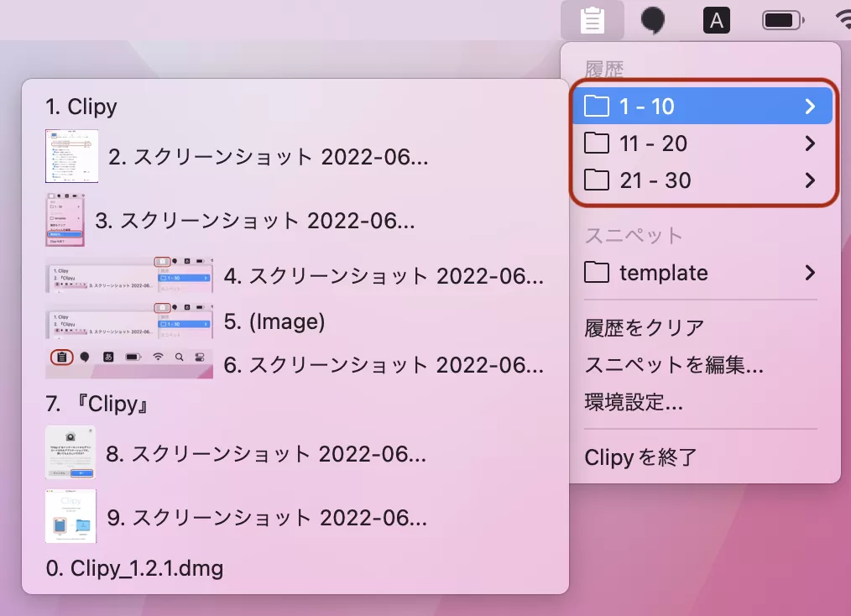Click the folder icon beside 1 - 10
This screenshot has height=616, width=851.
(597, 106)
